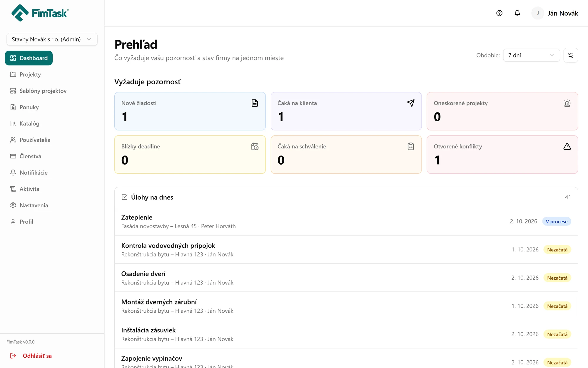The image size is (588, 368).
Task: Click the Ján Novák user name
Action: pyautogui.click(x=563, y=13)
